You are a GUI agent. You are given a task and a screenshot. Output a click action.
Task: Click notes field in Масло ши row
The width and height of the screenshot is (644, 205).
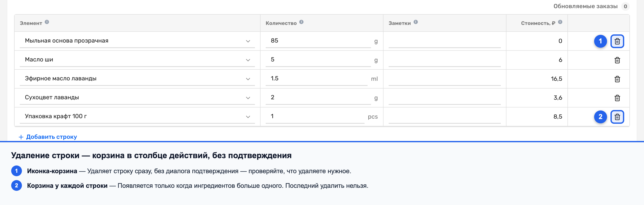click(445, 60)
